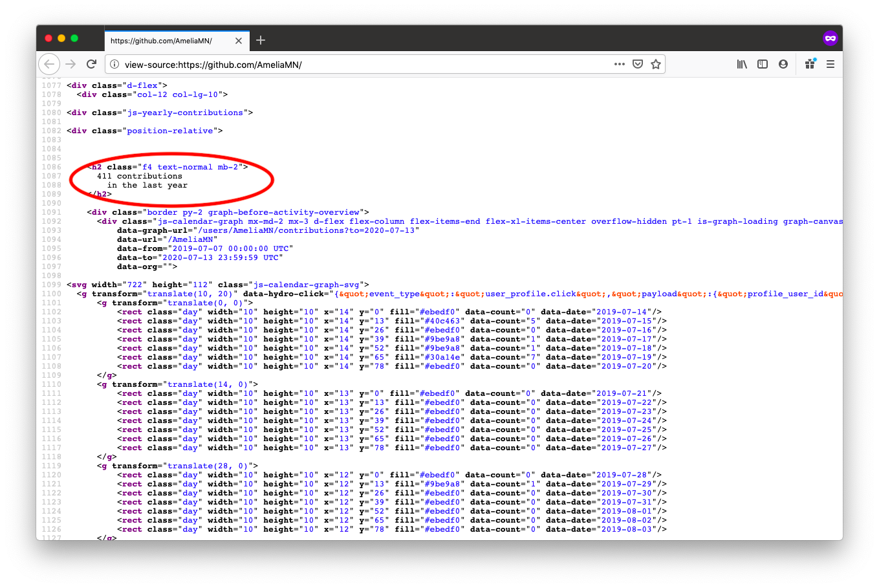Toggle the sidebars view
The image size is (879, 588).
point(763,64)
